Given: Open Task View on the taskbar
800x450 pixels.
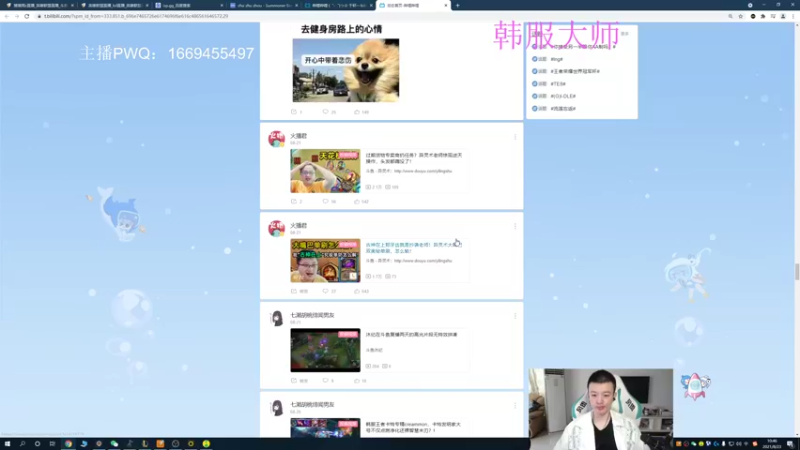Looking at the screenshot, I should pyautogui.click(x=52, y=444).
